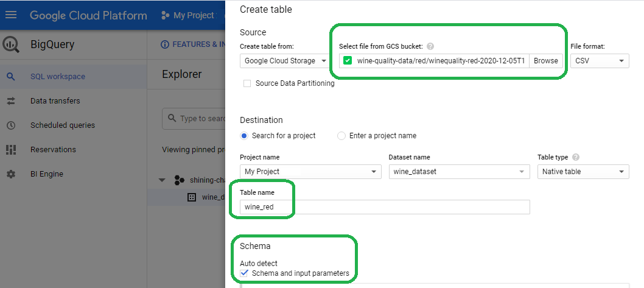Screen dimensions: 644x288
Task: Click the BI Engine gear icon
Action: (x=11, y=174)
